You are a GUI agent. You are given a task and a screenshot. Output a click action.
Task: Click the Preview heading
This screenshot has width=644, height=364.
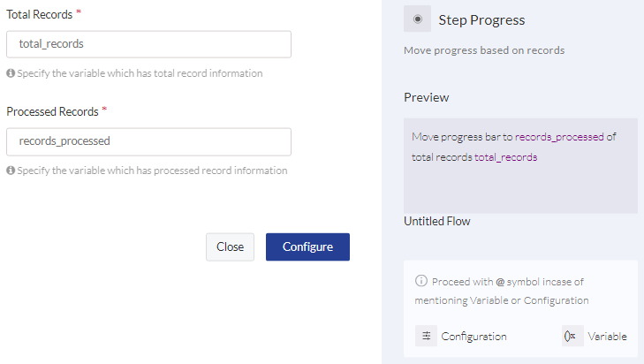point(427,97)
